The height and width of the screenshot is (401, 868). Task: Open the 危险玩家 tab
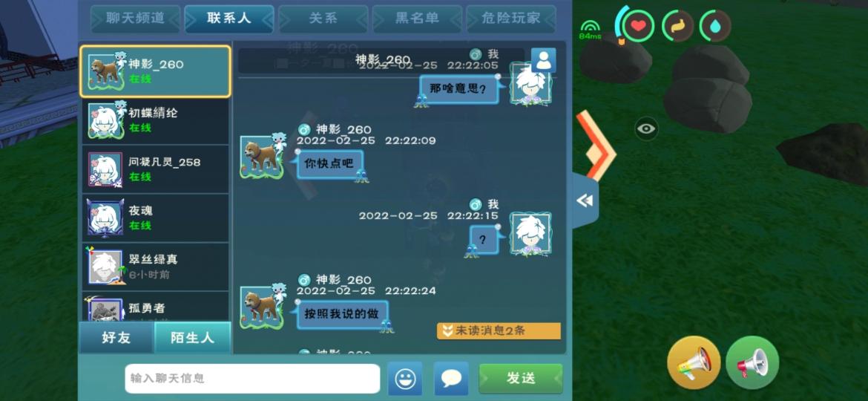(511, 19)
